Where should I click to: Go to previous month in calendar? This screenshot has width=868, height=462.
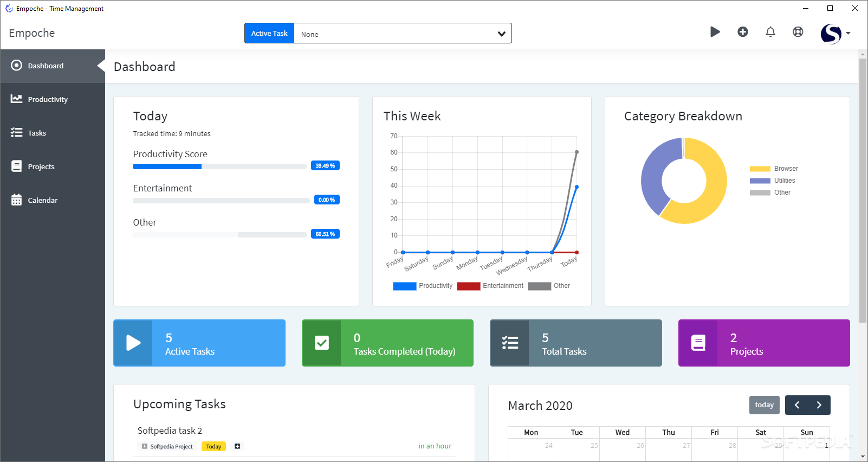pos(796,405)
